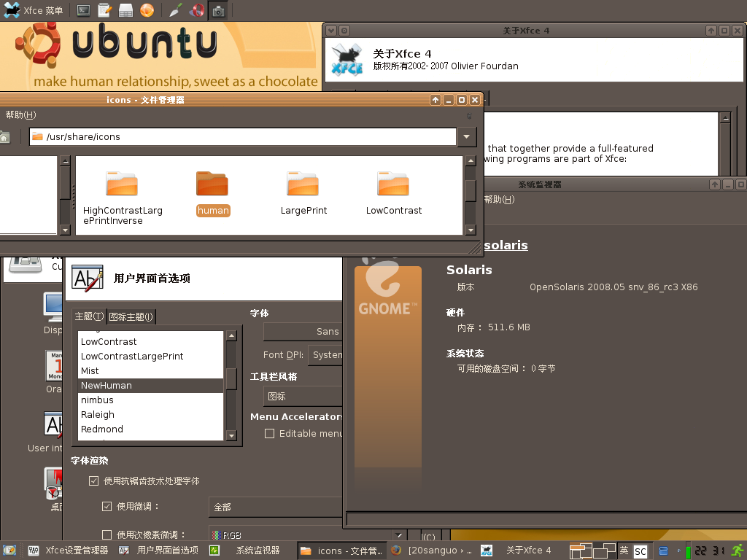The width and height of the screenshot is (747, 560).
Task: Click the shade arrow on icons file manager titlebar
Action: click(x=435, y=99)
